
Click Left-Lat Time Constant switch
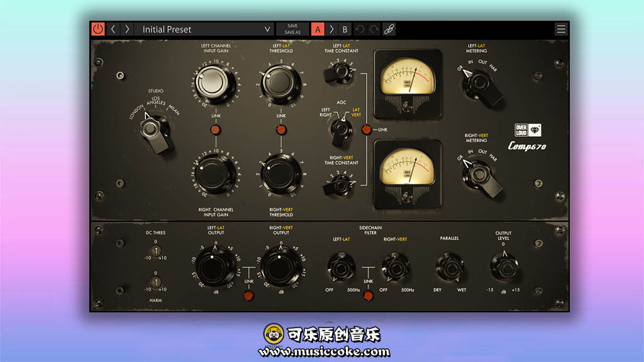click(x=340, y=73)
